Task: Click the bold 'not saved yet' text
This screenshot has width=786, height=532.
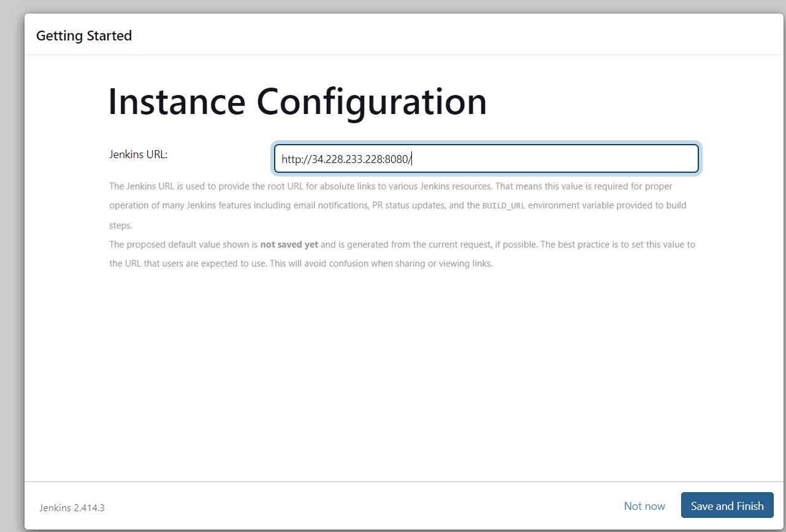Action: click(289, 245)
